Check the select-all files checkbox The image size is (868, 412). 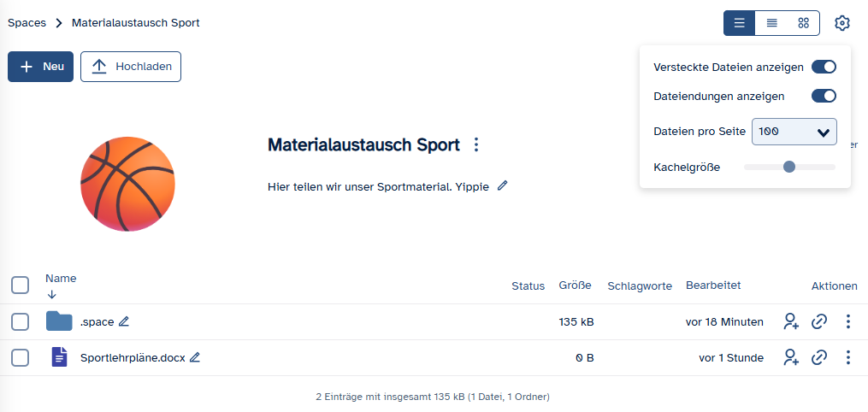click(x=20, y=285)
